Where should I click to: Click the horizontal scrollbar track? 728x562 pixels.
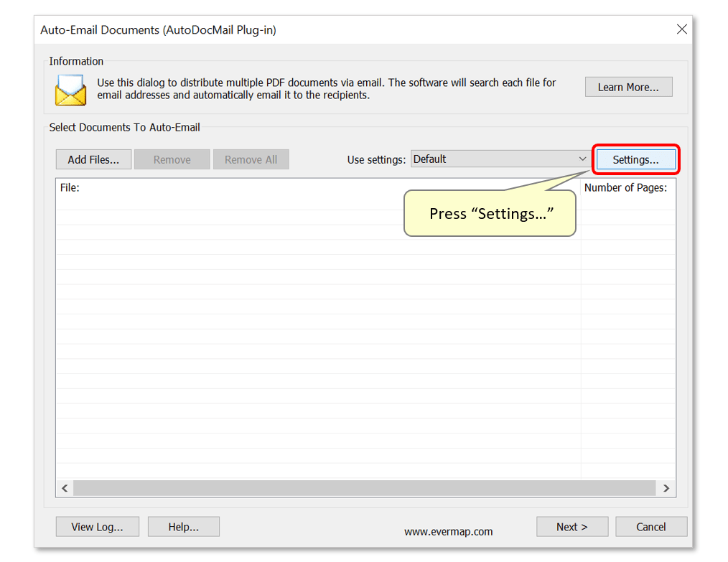365,488
